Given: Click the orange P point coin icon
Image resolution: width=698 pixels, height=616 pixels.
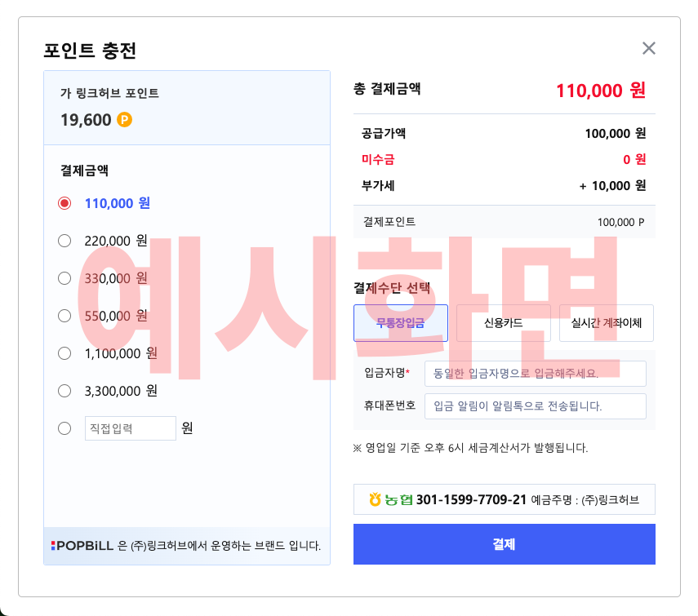Looking at the screenshot, I should pos(124,120).
